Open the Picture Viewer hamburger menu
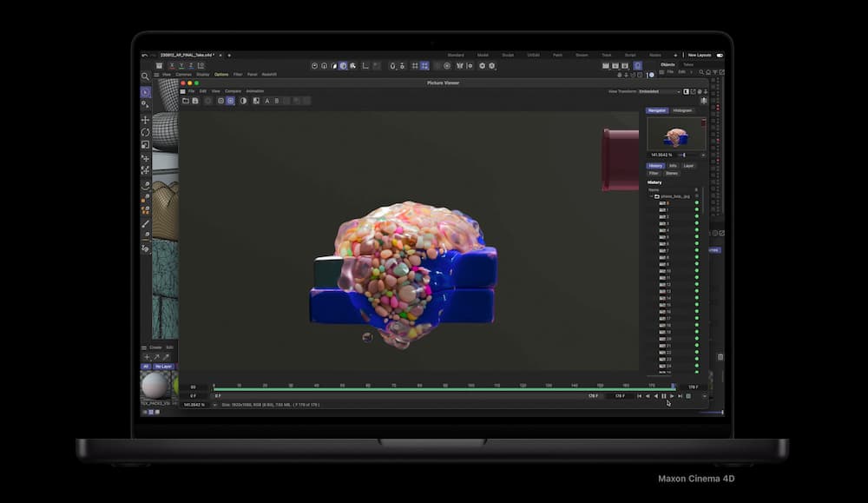Screen dimensions: 868x503 182,91
